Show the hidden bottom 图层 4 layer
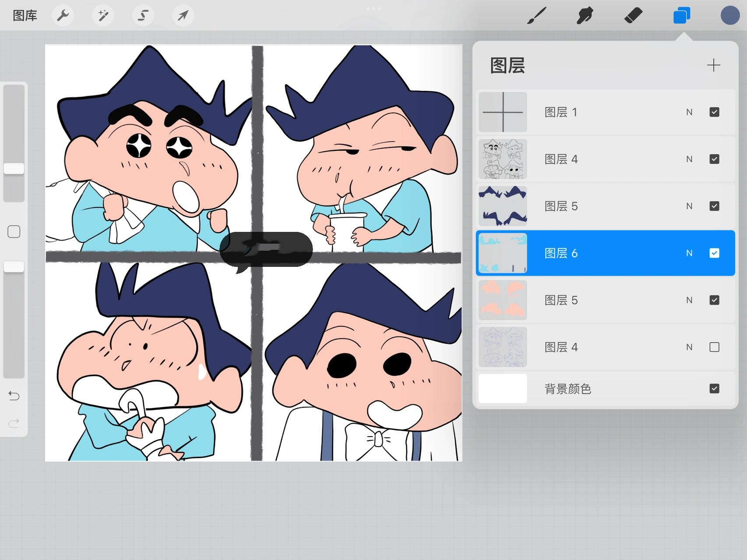This screenshot has width=747, height=560. pyautogui.click(x=714, y=347)
